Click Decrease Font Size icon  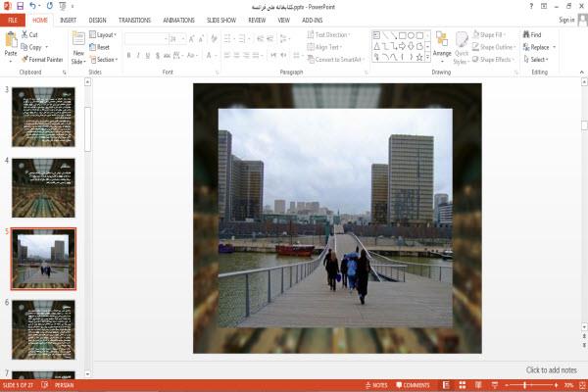point(201,38)
